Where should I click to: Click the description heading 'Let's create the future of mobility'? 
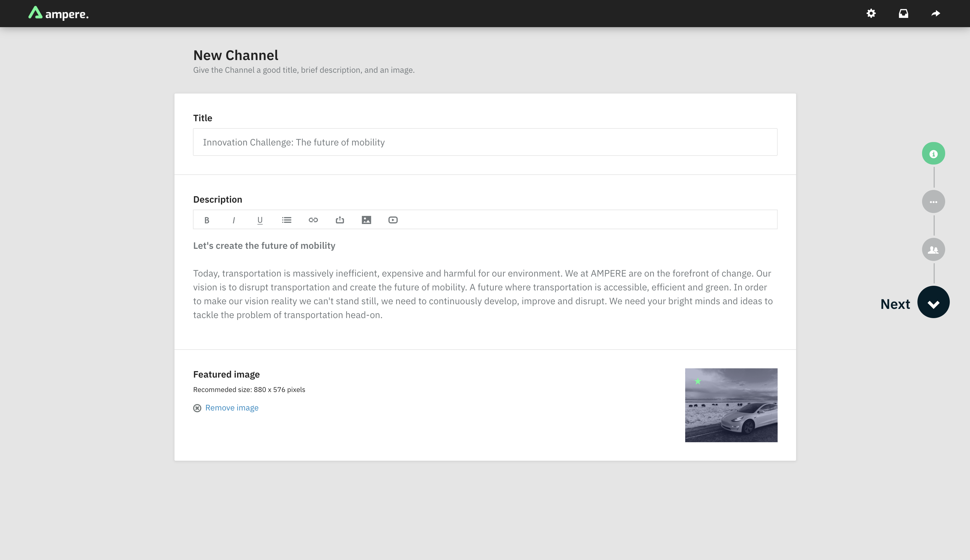pos(264,245)
